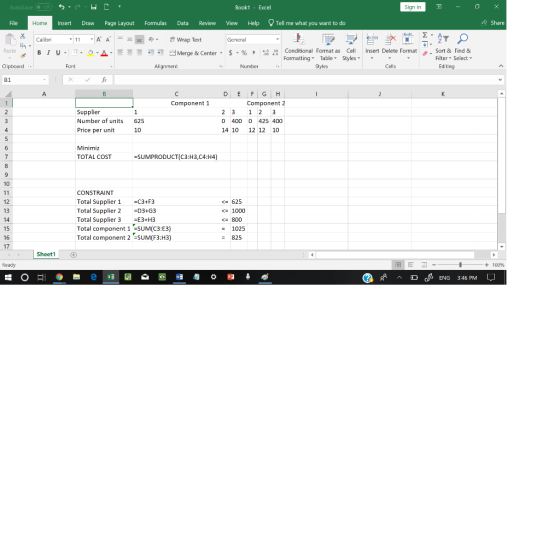Click the Insert Function fx icon
This screenshot has width=560, height=559.
point(104,80)
